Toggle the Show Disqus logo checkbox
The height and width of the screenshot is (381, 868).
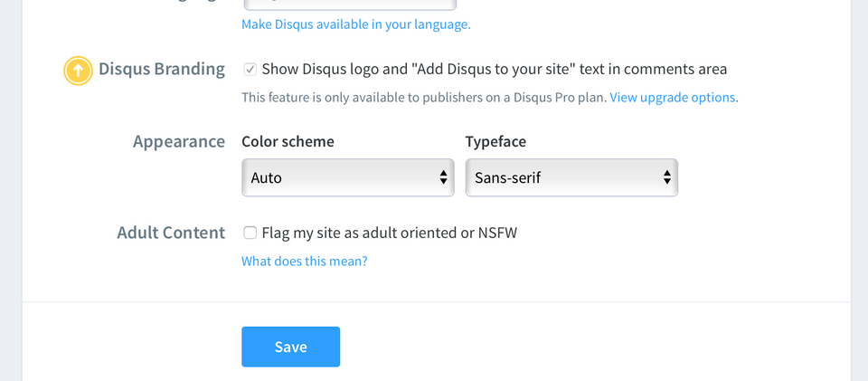250,69
